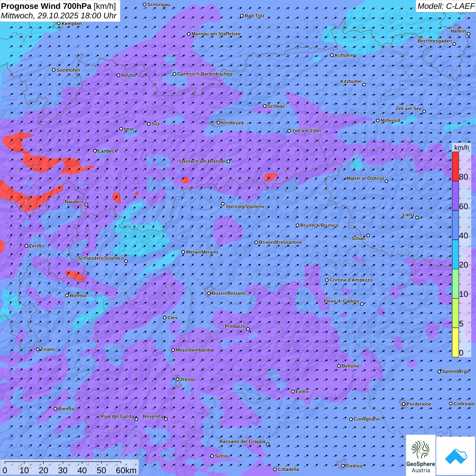The width and height of the screenshot is (476, 476).
Task: Click the Meran/Merano city marker
Action: pyautogui.click(x=183, y=252)
